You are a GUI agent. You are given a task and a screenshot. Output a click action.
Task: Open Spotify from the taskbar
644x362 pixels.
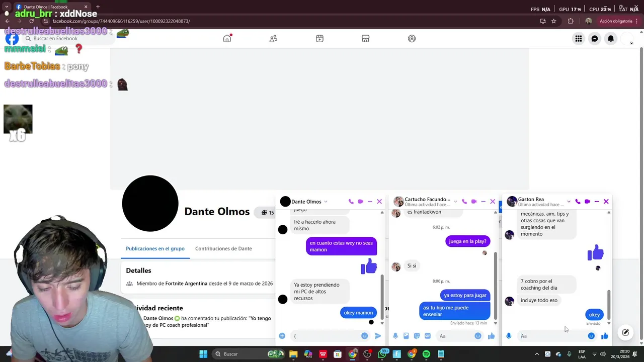pos(426,354)
